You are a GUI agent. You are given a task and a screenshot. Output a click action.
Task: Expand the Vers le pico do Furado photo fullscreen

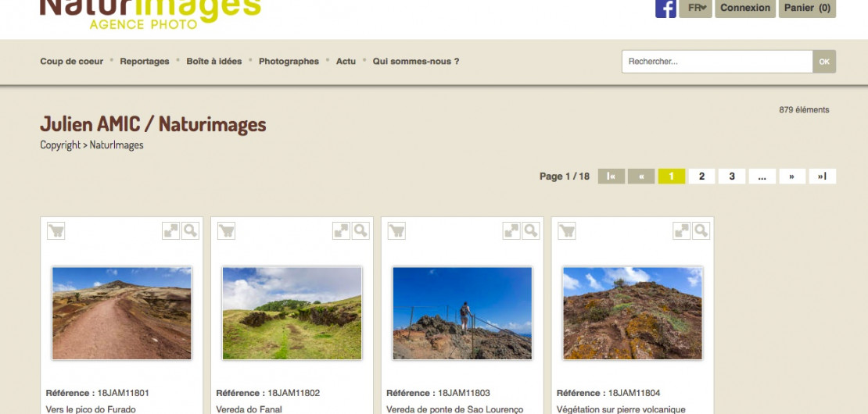[x=170, y=230]
